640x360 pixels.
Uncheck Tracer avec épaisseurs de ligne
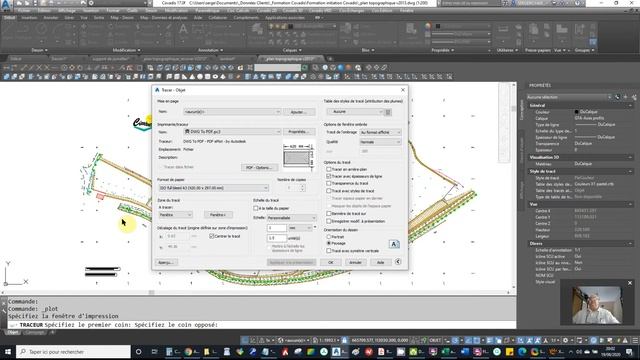(329, 176)
